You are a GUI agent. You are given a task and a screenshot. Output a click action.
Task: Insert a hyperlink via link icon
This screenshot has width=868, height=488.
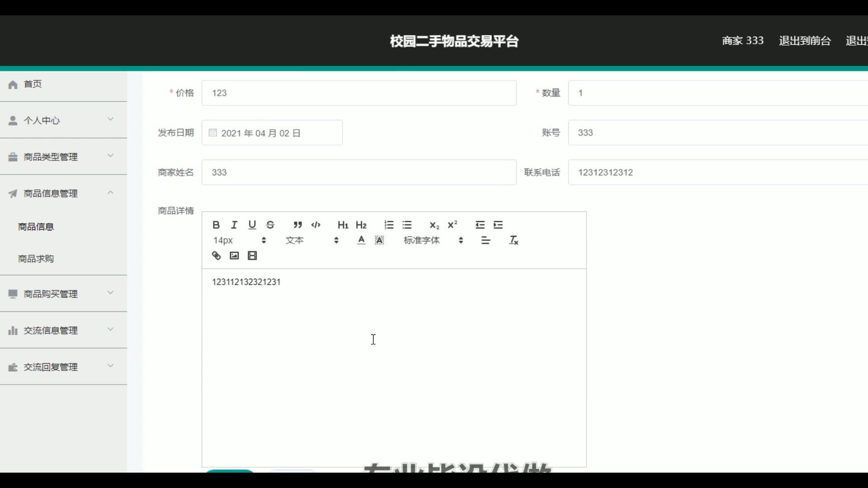click(x=216, y=256)
